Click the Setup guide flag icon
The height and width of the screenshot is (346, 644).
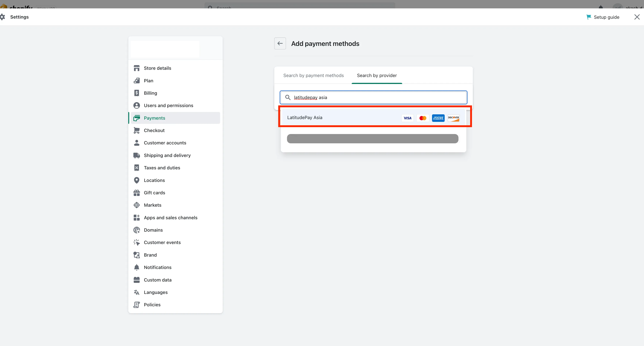(x=589, y=17)
